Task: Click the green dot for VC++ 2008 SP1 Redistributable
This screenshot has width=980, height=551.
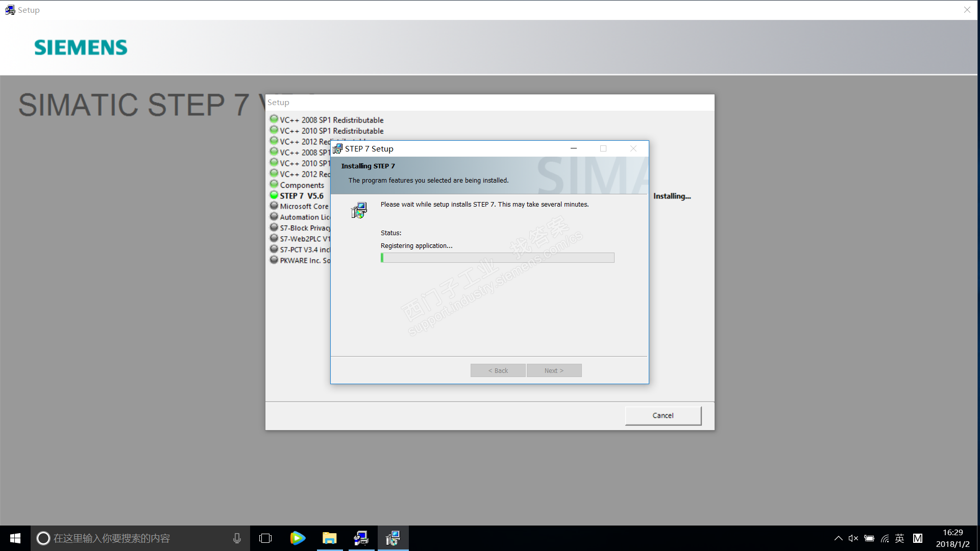Action: 274,119
